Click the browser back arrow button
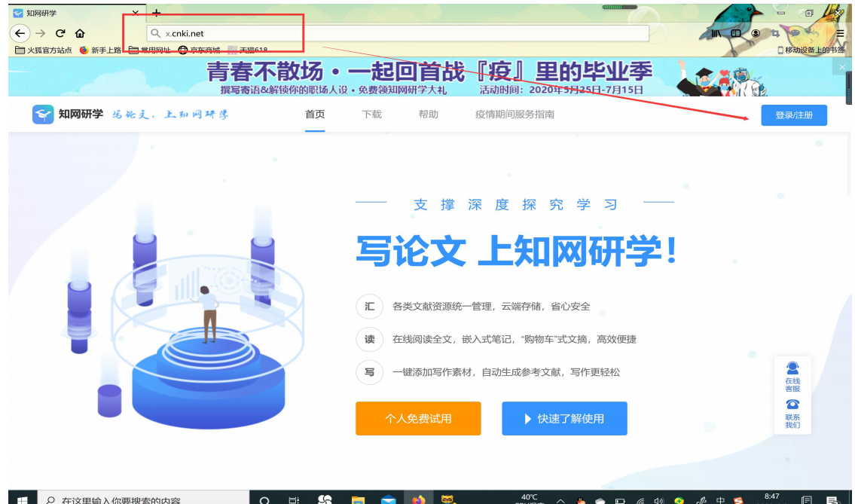The width and height of the screenshot is (855, 504). tap(20, 33)
